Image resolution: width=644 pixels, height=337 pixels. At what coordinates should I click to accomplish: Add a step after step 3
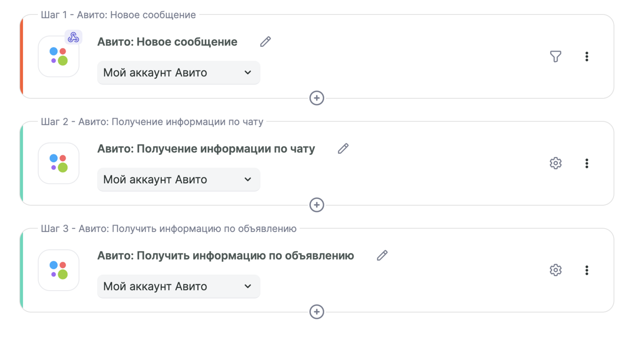pyautogui.click(x=317, y=312)
